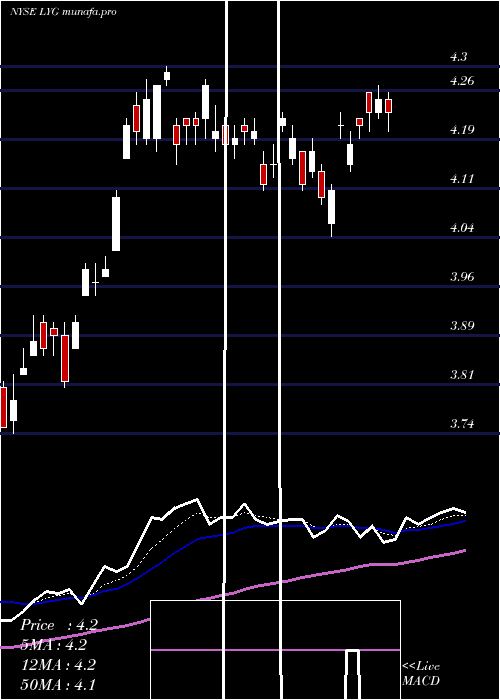Click the 3.89 price axis label
Screen dimensions: 500x700
[462, 325]
